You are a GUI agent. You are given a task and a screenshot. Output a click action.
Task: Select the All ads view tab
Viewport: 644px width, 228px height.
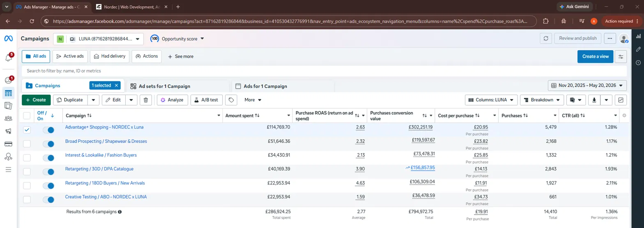(36, 56)
